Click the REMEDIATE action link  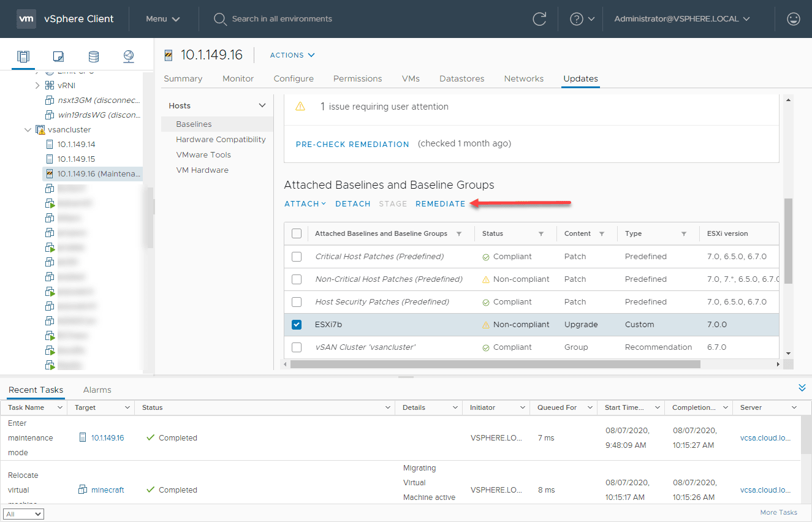coord(441,203)
